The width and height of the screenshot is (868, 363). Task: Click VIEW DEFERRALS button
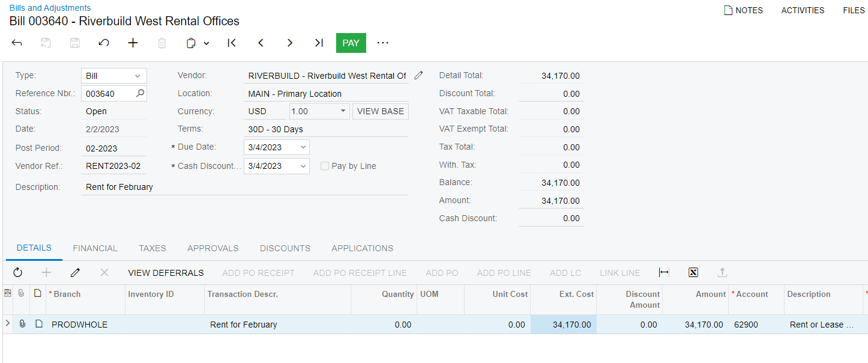[x=166, y=273]
